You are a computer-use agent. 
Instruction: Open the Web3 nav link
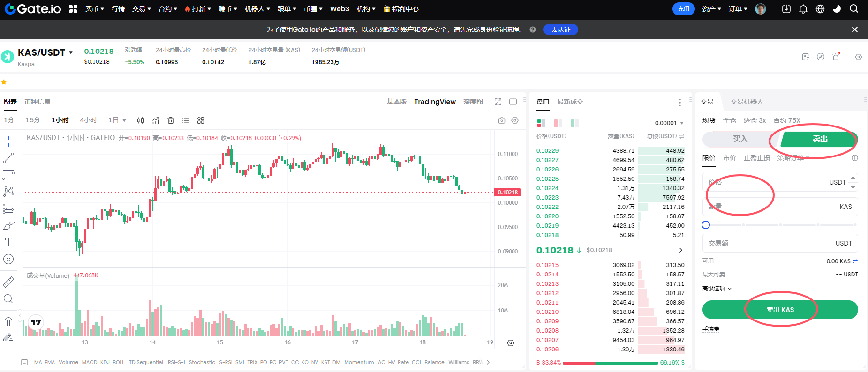340,9
